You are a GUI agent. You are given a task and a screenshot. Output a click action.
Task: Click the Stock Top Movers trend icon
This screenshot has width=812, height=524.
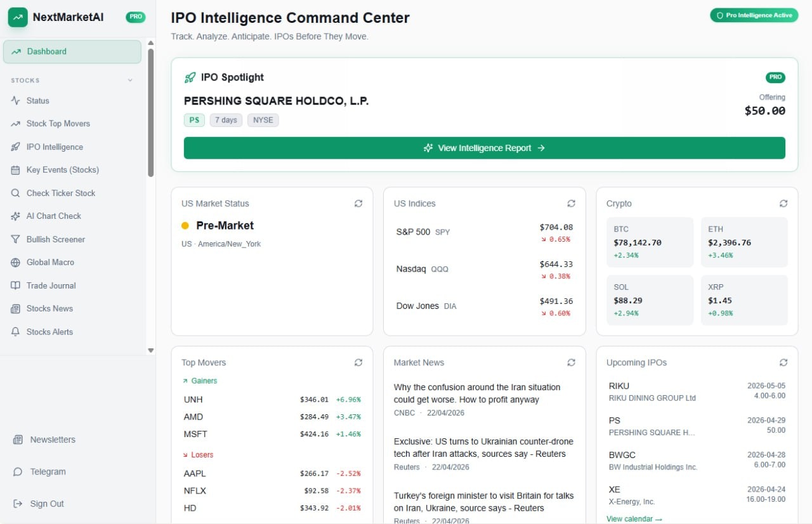[x=16, y=124]
